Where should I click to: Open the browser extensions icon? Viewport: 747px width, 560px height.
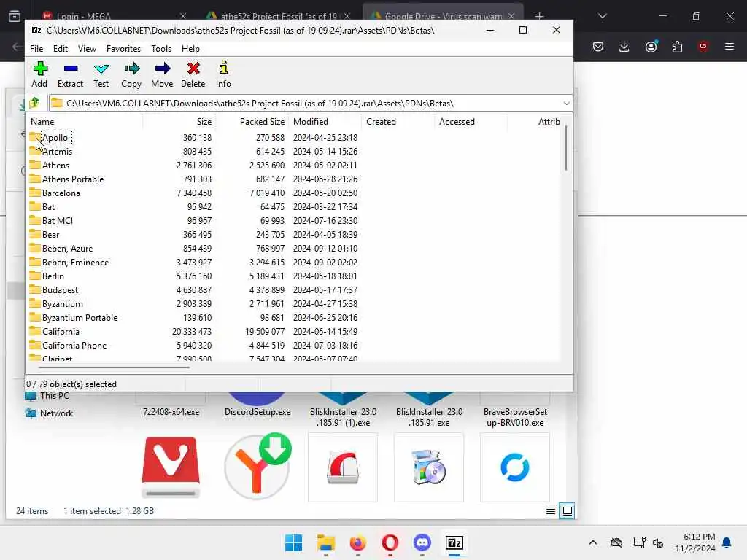click(676, 46)
